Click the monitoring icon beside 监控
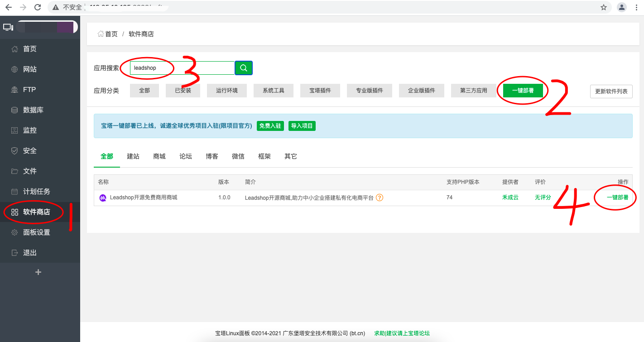 [x=14, y=130]
